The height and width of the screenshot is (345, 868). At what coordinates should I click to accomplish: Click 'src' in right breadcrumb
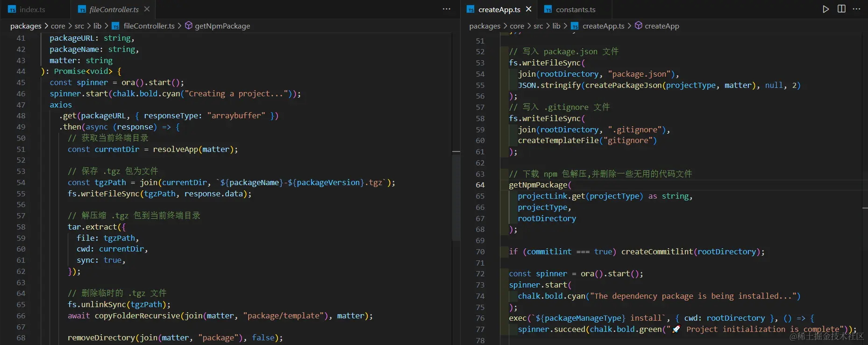tap(538, 26)
